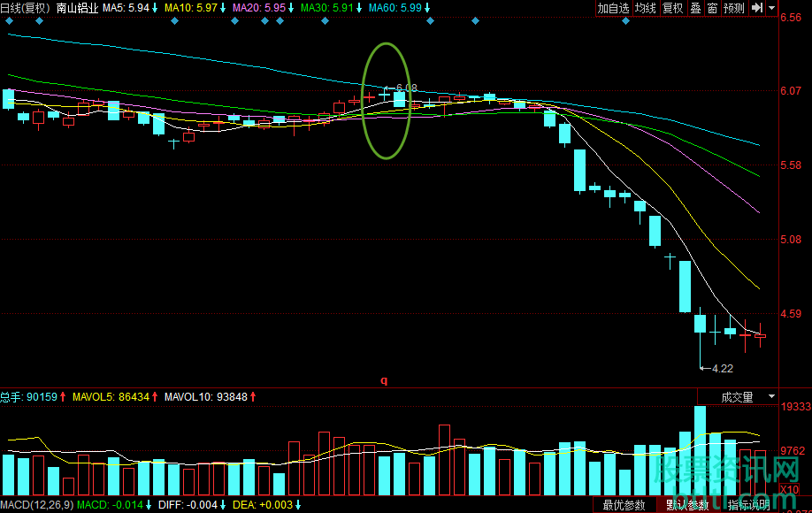
Task: Click the 4.22 low price annotation
Action: tap(723, 369)
